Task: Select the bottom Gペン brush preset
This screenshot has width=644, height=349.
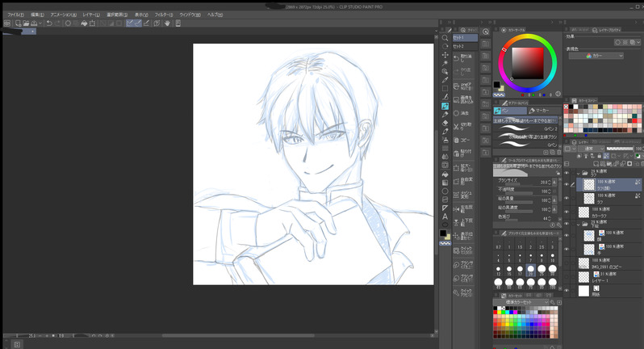Action: point(526,145)
